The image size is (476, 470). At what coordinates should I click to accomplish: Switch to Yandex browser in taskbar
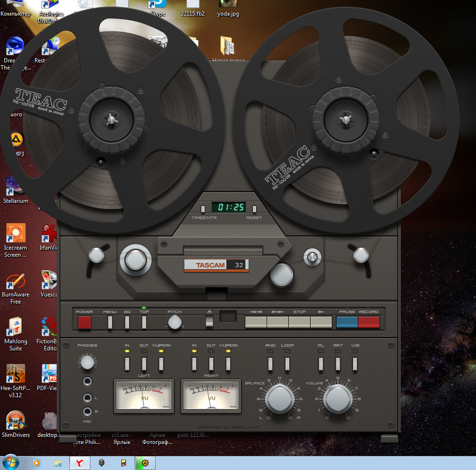point(79,463)
